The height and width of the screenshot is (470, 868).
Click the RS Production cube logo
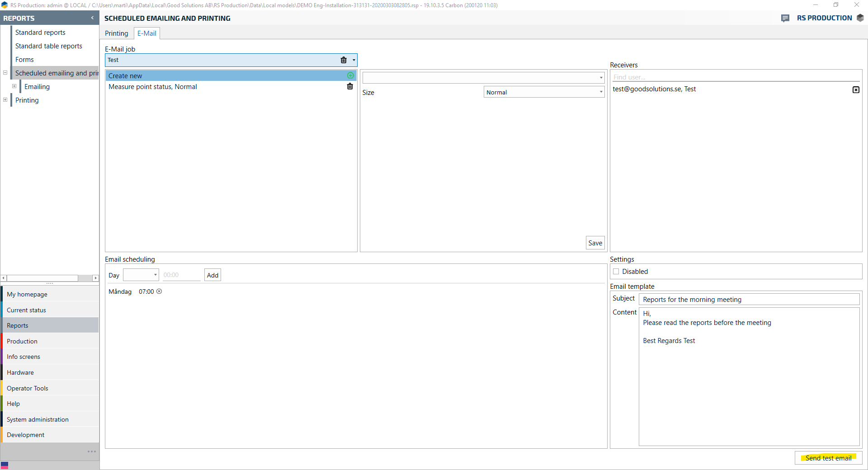point(860,18)
